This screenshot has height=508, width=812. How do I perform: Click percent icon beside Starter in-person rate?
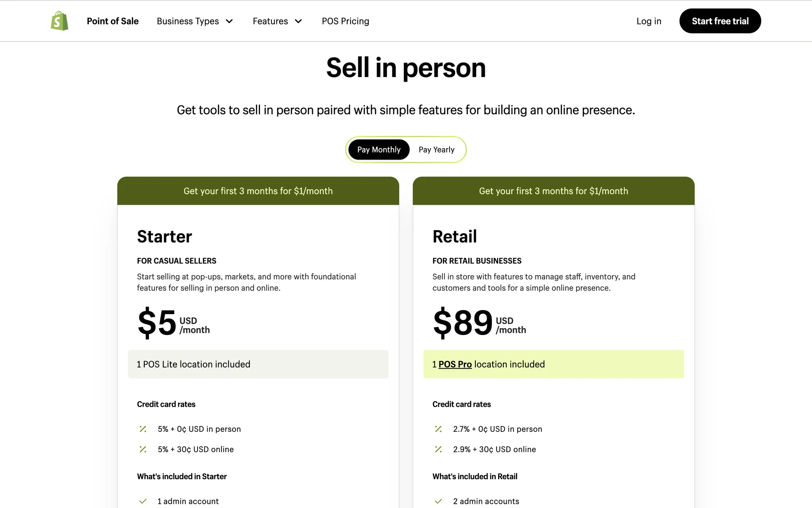click(x=143, y=429)
